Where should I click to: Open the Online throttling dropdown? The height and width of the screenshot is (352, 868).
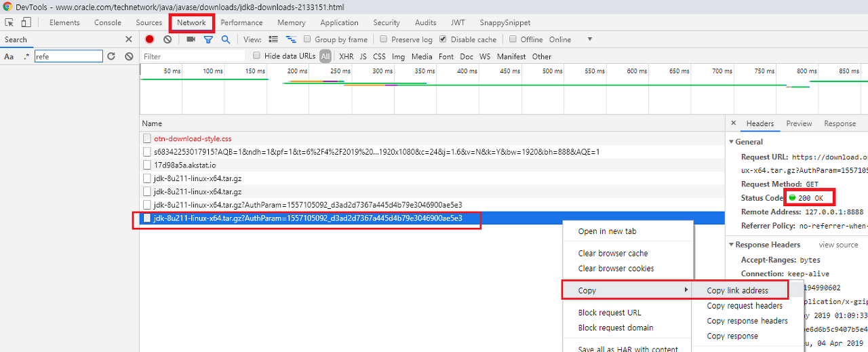570,39
